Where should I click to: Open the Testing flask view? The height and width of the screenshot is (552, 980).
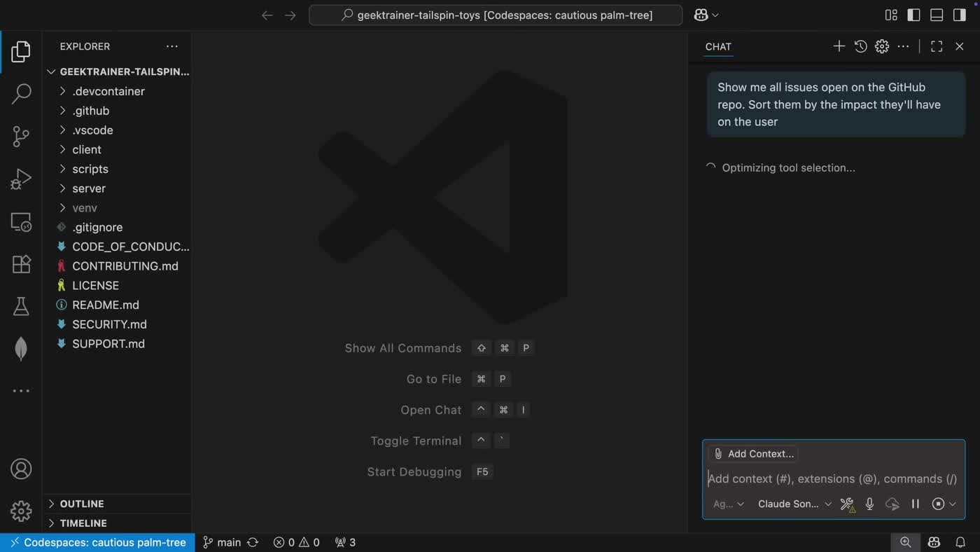pos(21,306)
